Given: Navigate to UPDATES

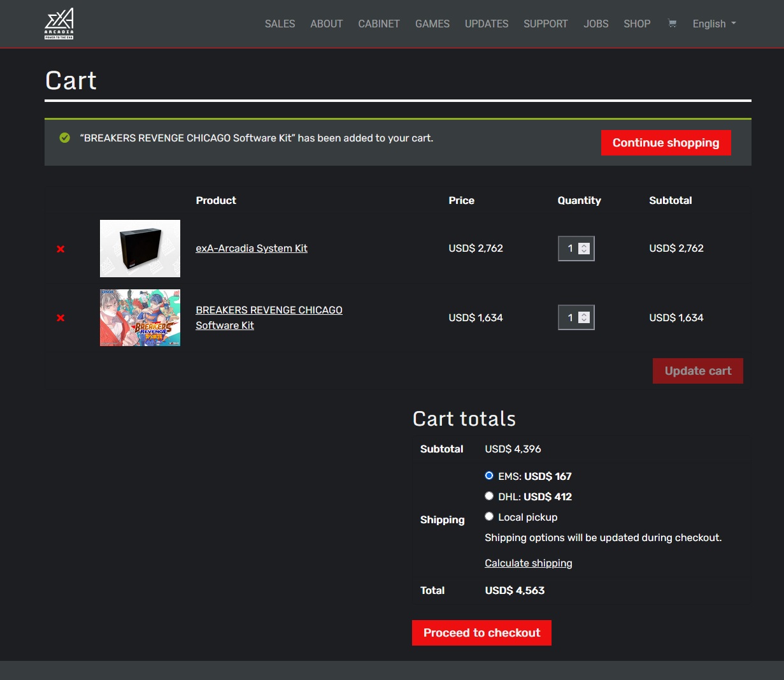Looking at the screenshot, I should click(487, 24).
